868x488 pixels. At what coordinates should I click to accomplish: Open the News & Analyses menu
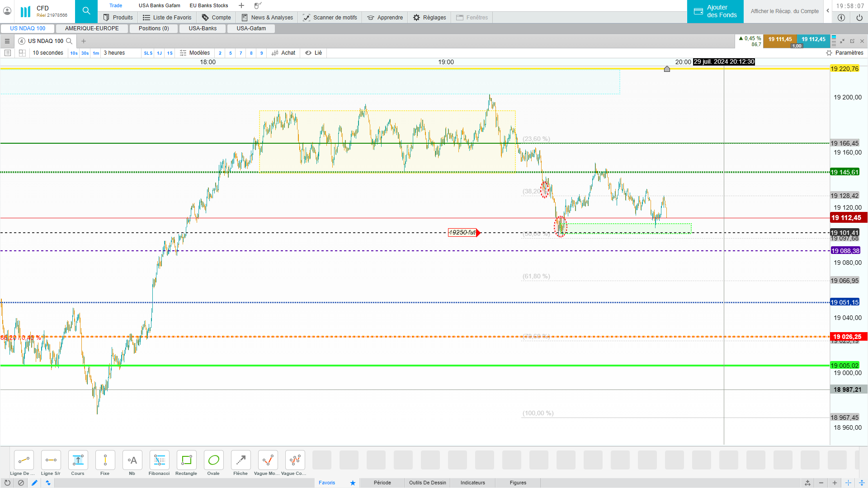click(x=267, y=18)
